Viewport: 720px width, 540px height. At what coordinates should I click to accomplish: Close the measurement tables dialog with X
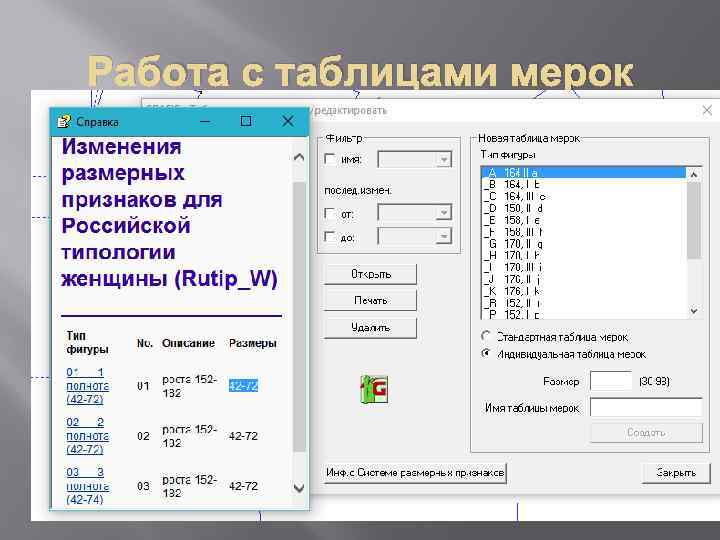(707, 110)
